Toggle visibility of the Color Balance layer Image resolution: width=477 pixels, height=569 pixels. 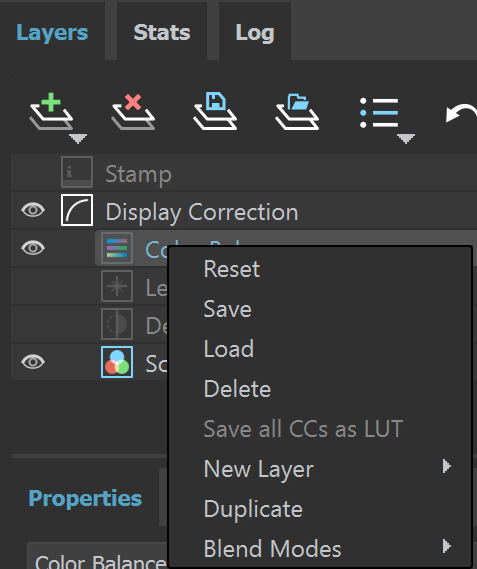33,248
